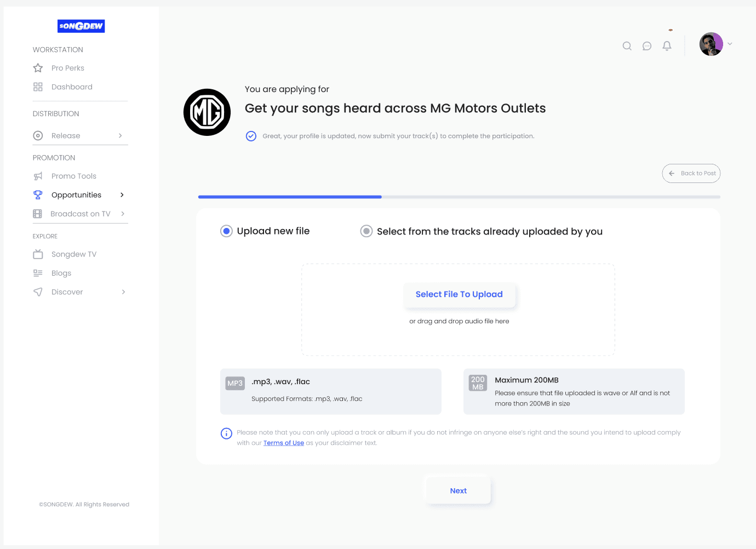The image size is (756, 549).
Task: Choose Select from tracks already uploaded radio
Action: click(x=366, y=231)
